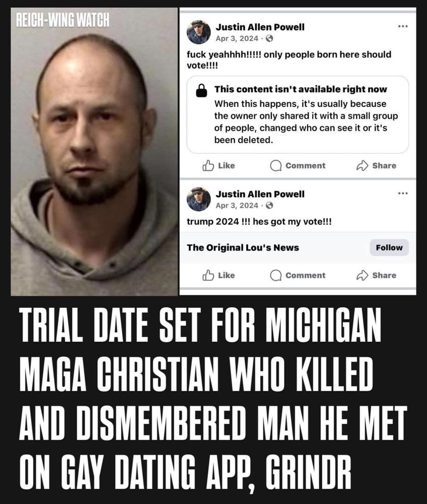This screenshot has width=427, height=504.
Task: Open the three-dot menu on first post
Action: pos(403,26)
